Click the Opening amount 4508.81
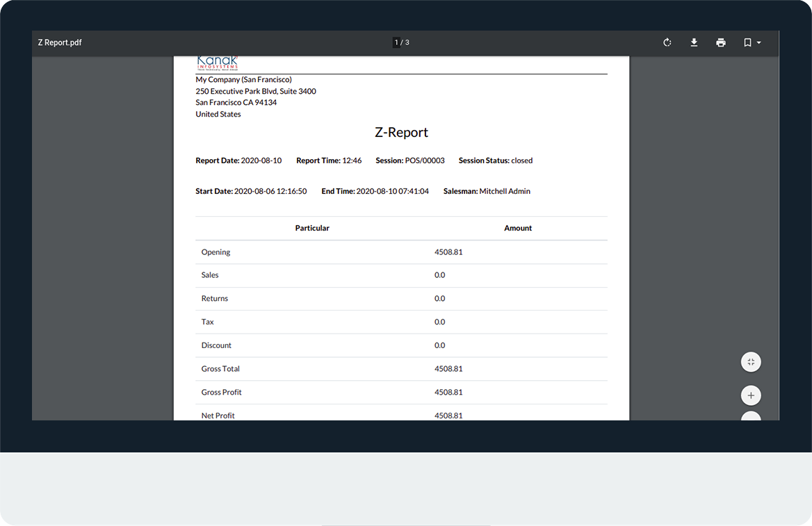The width and height of the screenshot is (812, 526). 448,252
